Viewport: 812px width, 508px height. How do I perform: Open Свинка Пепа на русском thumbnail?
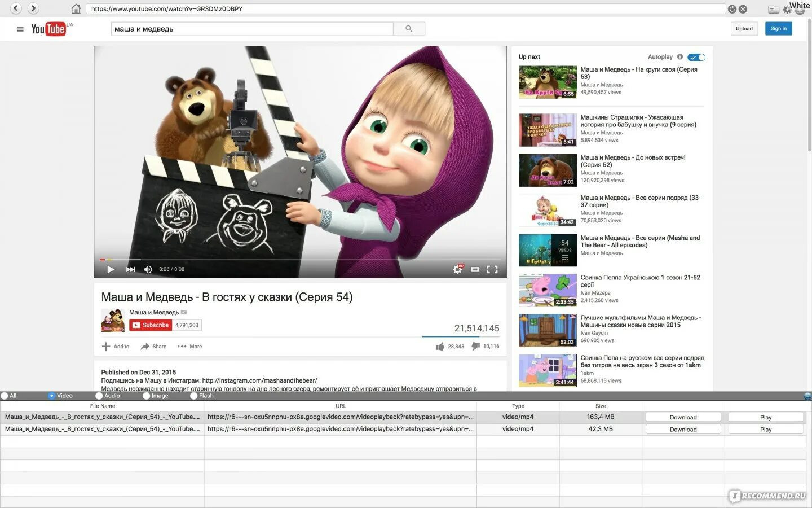click(548, 370)
